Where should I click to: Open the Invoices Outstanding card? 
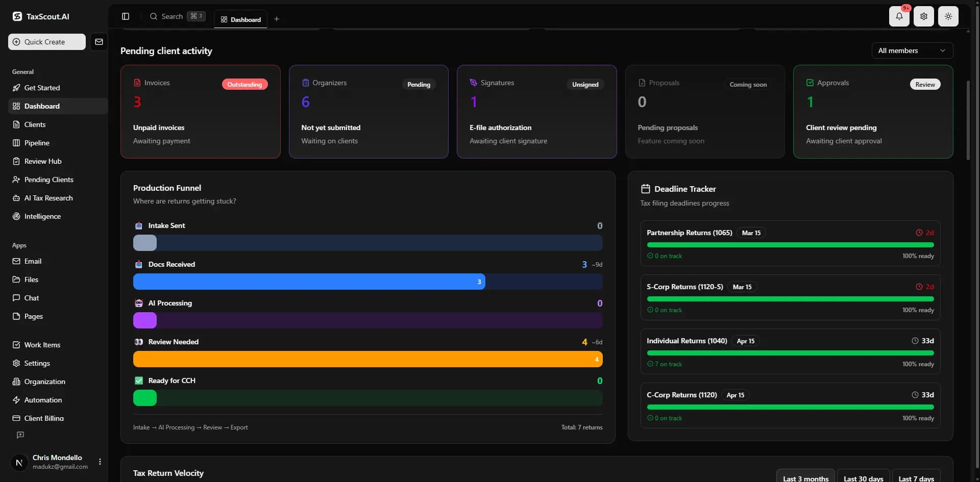click(200, 111)
